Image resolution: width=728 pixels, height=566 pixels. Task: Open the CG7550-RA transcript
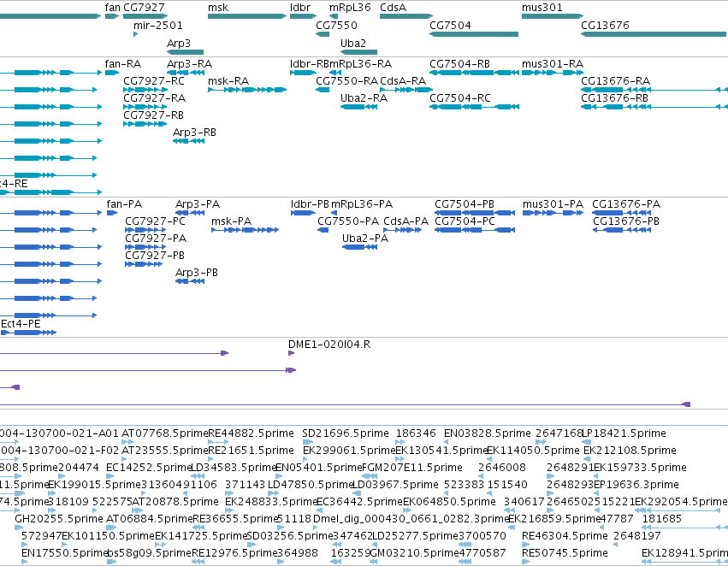click(x=323, y=90)
